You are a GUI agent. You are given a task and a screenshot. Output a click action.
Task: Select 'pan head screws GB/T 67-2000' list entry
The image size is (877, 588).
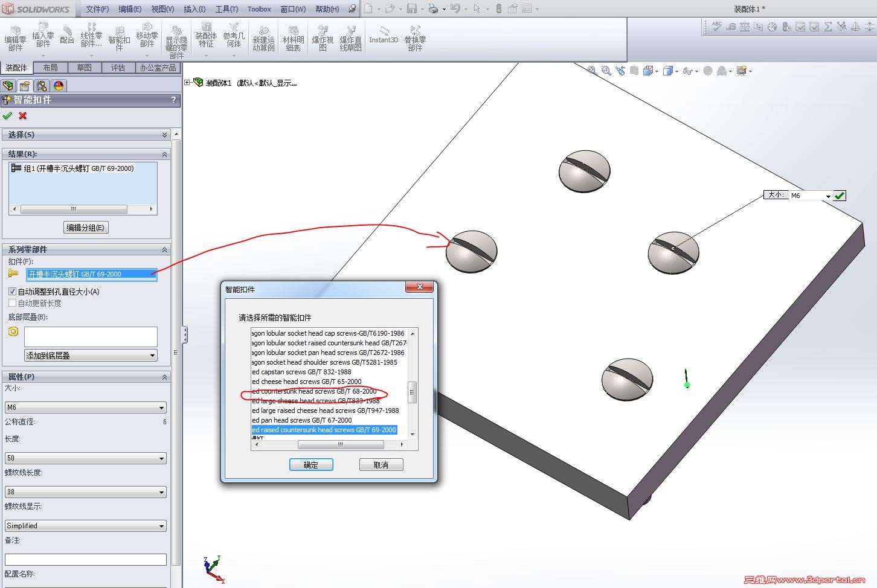pyautogui.click(x=329, y=420)
